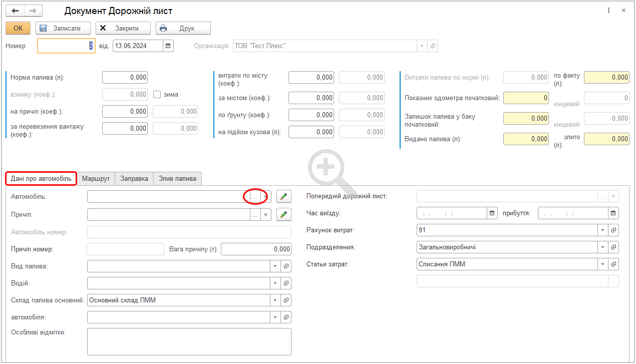Screen dimensions: 636x364
Task: Click the за перевезення вантажу (коеф.) first field
Action: pyautogui.click(x=125, y=129)
